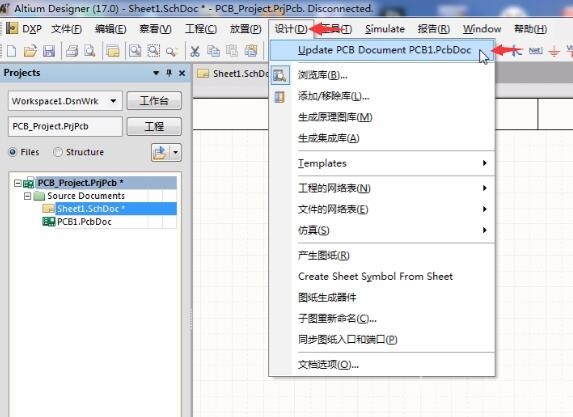
Task: Click the 工作台 button
Action: tap(154, 101)
